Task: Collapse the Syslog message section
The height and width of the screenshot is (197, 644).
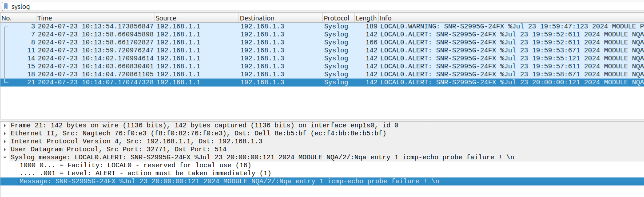Action: 5,158
